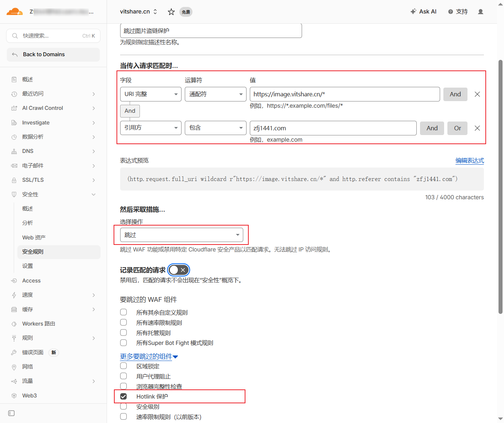Click And button between condition rows
504x423 pixels.
coord(130,111)
